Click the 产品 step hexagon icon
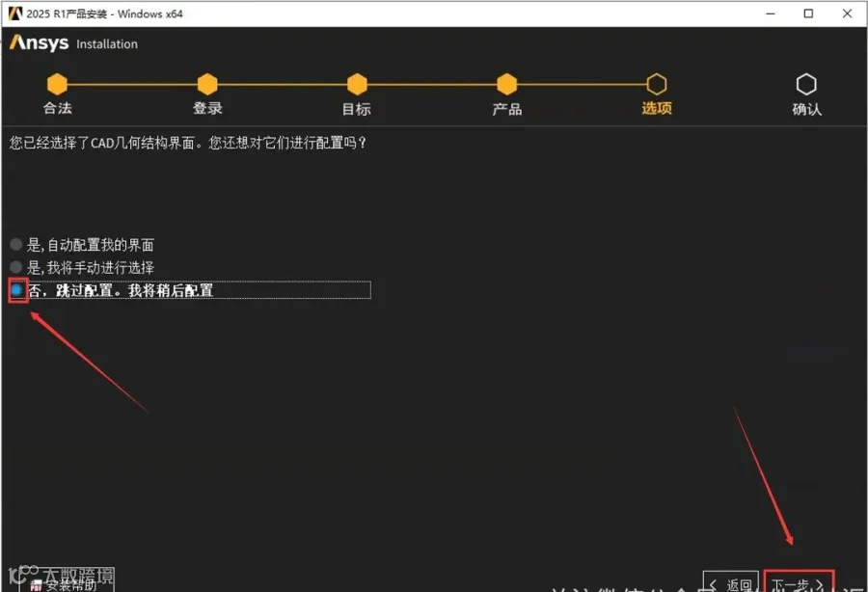Screen dimensions: 868x592 [x=506, y=84]
